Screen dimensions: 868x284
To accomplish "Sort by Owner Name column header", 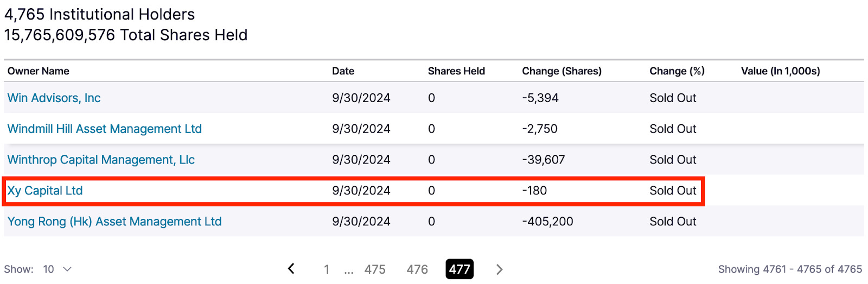I will tap(39, 71).
